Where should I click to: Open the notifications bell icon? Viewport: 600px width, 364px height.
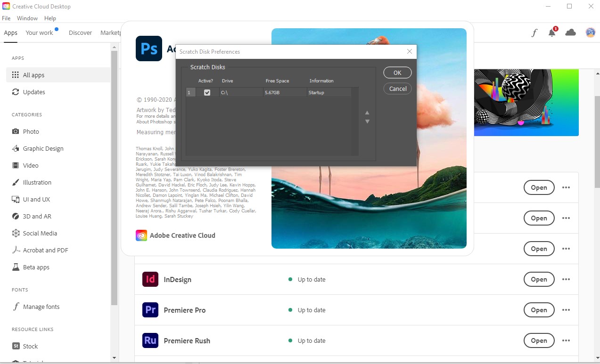click(551, 32)
